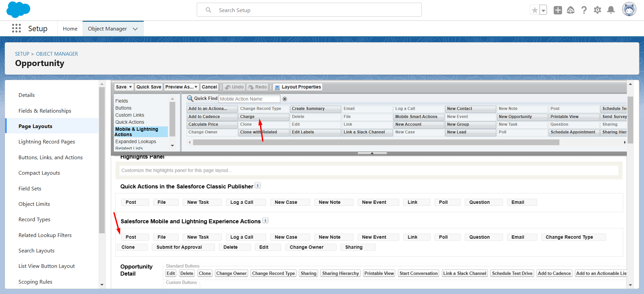The height and width of the screenshot is (294, 644).
Task: Follow the SETUP breadcrumb link
Action: tap(22, 54)
